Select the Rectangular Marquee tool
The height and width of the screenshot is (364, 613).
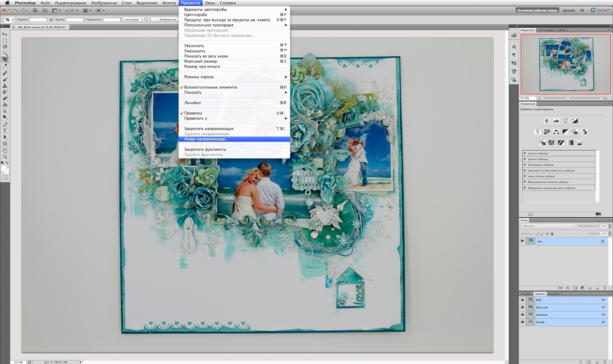tap(5, 41)
